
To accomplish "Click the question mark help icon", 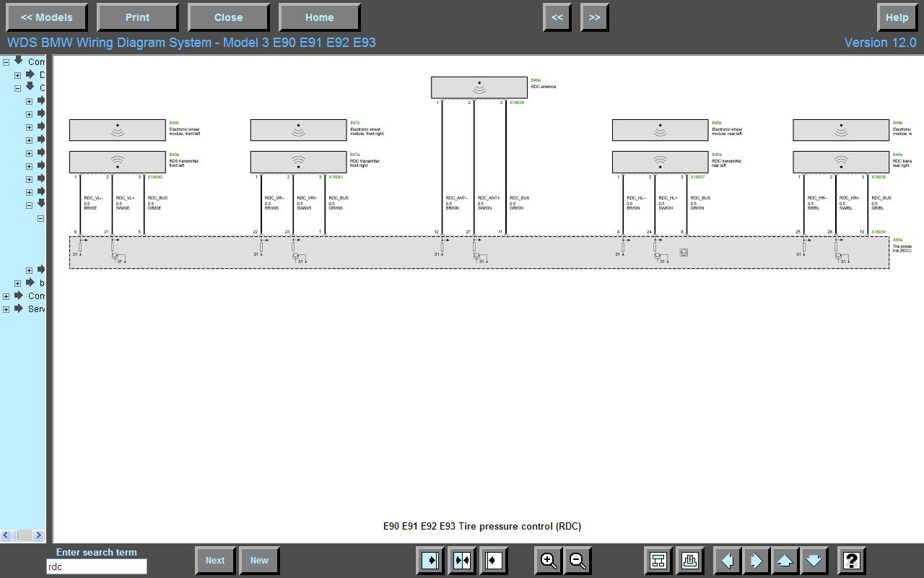I will pos(852,561).
